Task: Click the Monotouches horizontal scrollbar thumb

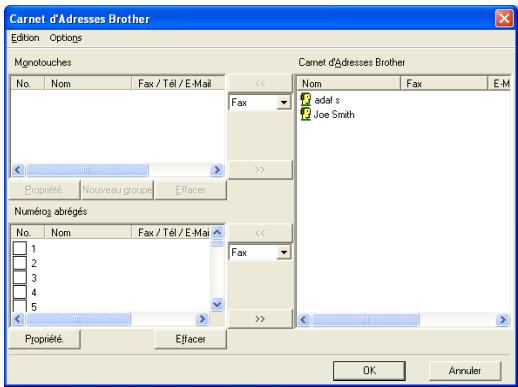Action: pyautogui.click(x=87, y=170)
